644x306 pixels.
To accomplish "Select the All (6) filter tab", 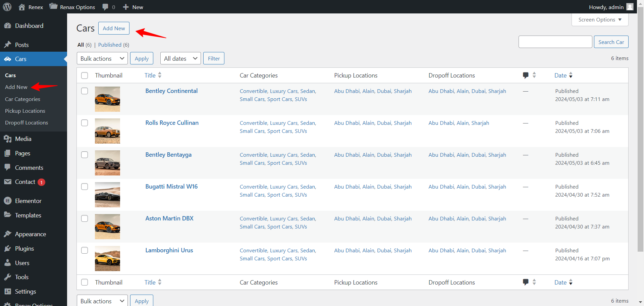I will (x=84, y=45).
